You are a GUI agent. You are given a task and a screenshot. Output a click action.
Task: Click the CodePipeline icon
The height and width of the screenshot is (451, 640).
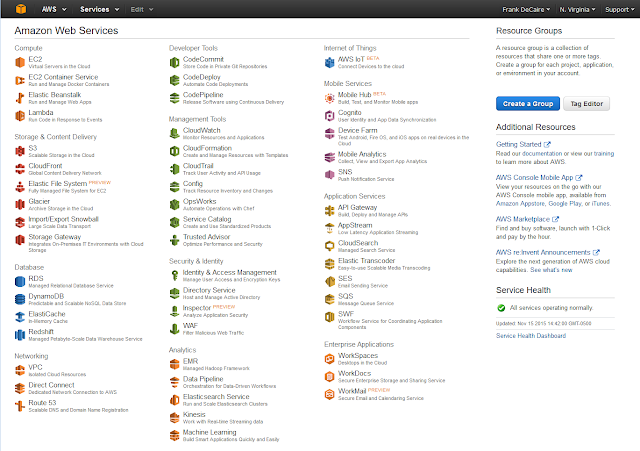tap(175, 98)
